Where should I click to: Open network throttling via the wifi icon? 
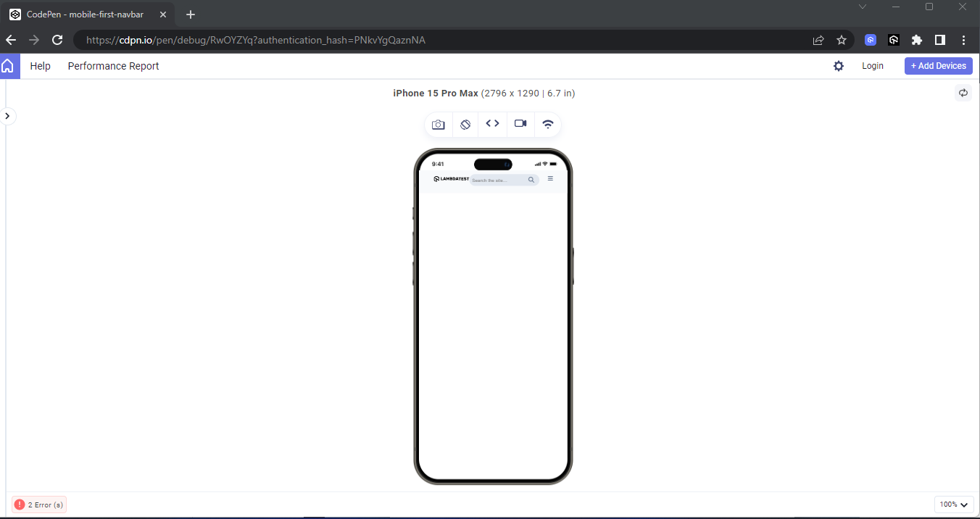547,124
